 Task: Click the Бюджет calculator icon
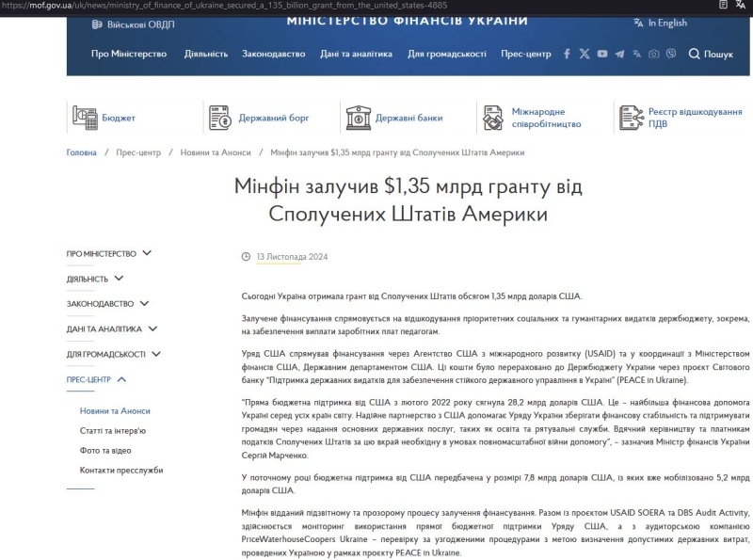pos(86,118)
